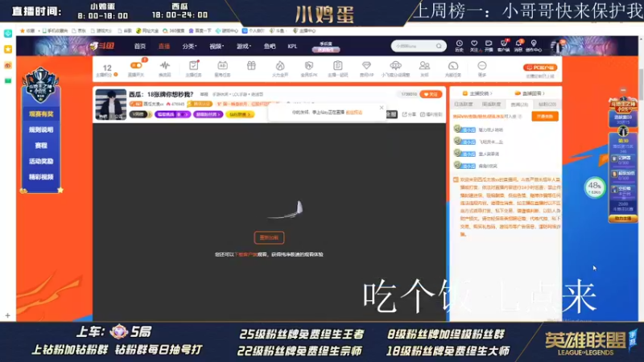This screenshot has width=644, height=362.
Task: Expand the 游戏 dropdown menu
Action: point(244,47)
